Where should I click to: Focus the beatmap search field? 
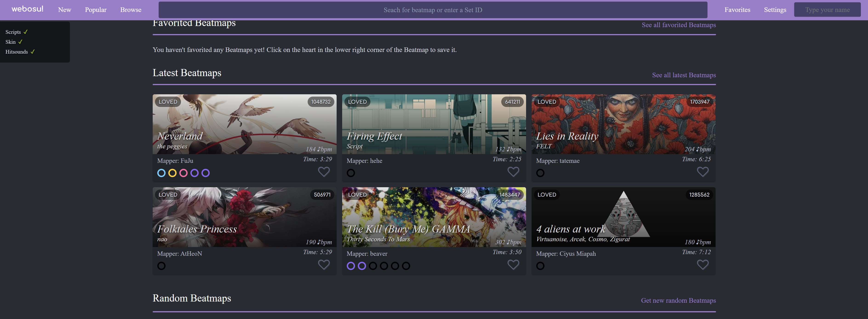click(433, 10)
